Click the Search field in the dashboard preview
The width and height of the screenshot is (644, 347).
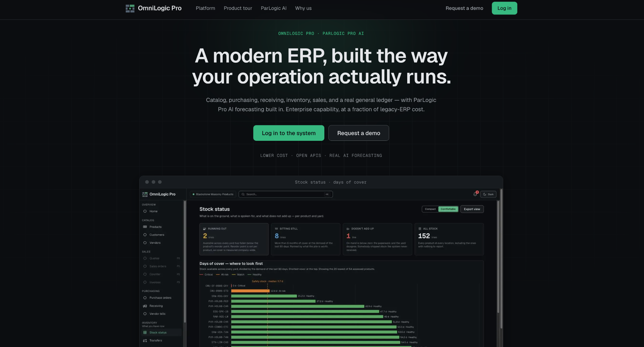tap(286, 194)
